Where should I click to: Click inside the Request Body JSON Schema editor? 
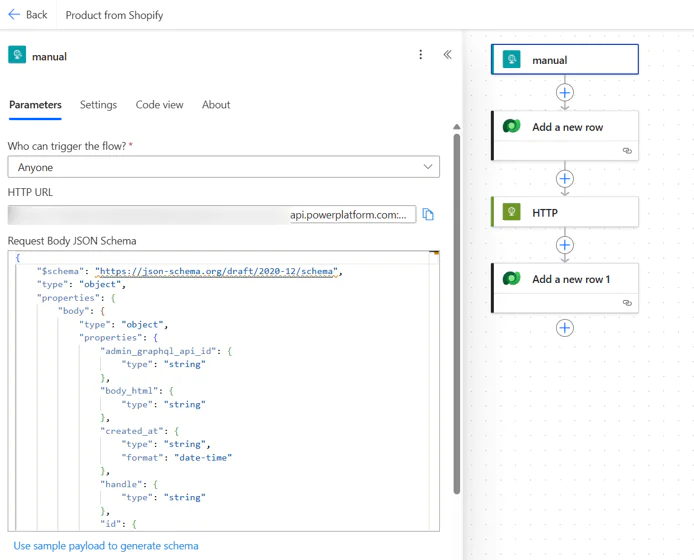[x=224, y=391]
